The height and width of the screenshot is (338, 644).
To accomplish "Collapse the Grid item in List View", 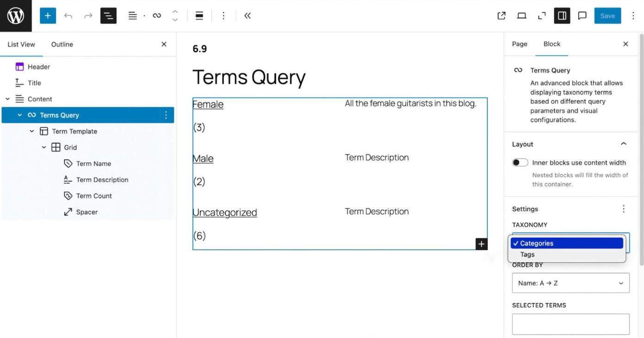I will click(x=44, y=147).
